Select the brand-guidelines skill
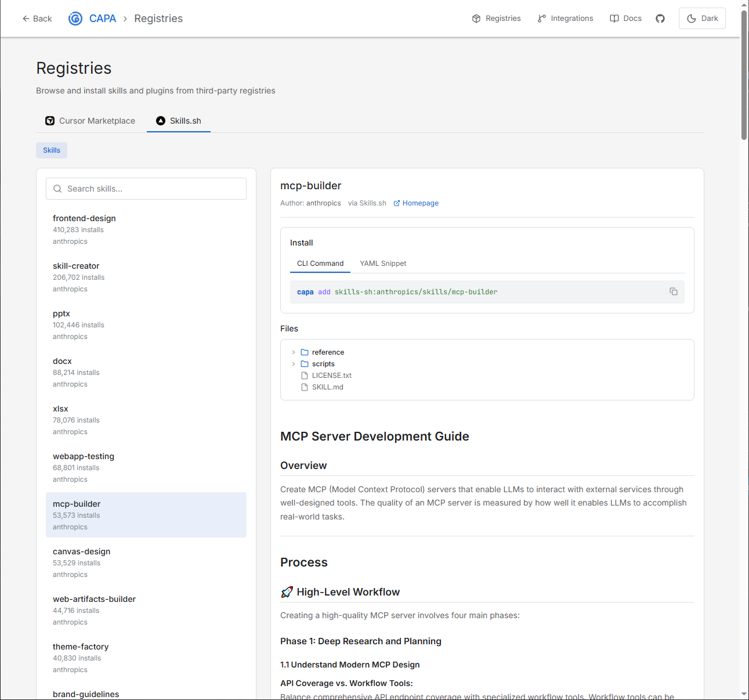 pyautogui.click(x=146, y=692)
